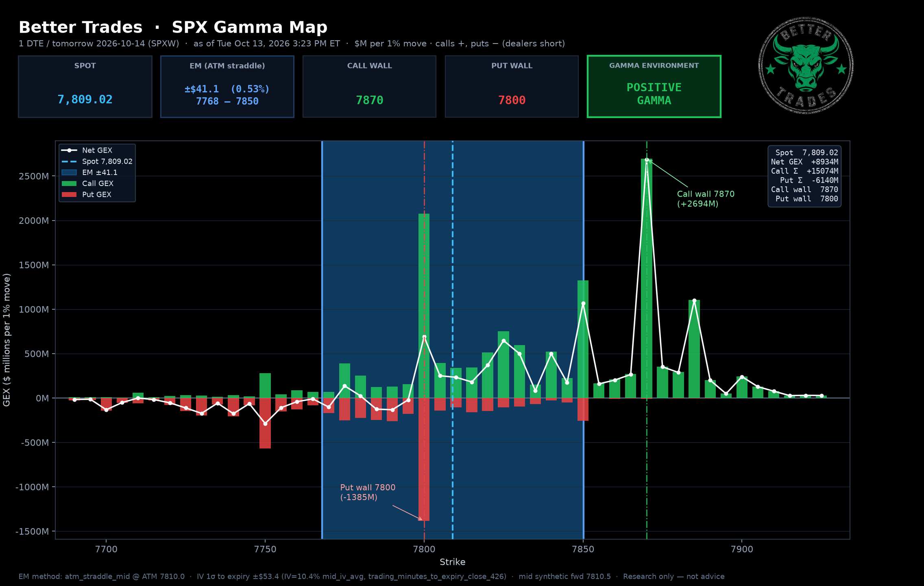Screen dimensions: 924x586
Task: Select the Spot 7,809.02 legend entry
Action: click(x=97, y=162)
